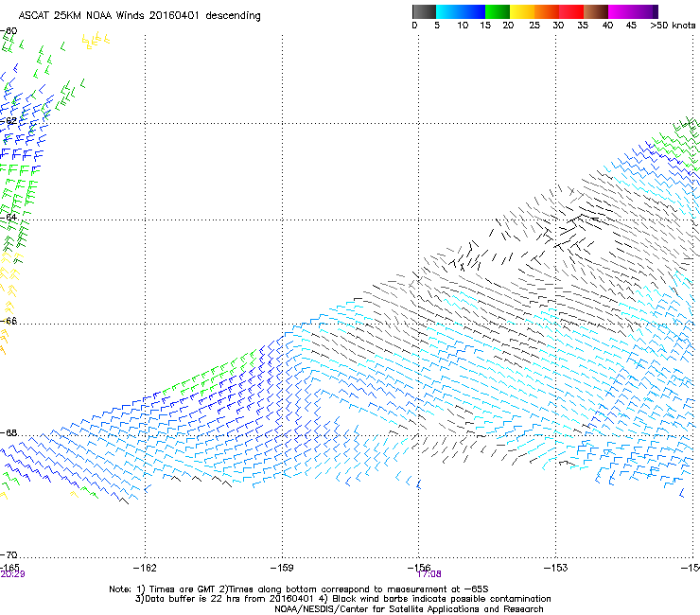Viewport: 700px width, 615px height.
Task: Click the -64 latitude label
Action: pyautogui.click(x=9, y=217)
